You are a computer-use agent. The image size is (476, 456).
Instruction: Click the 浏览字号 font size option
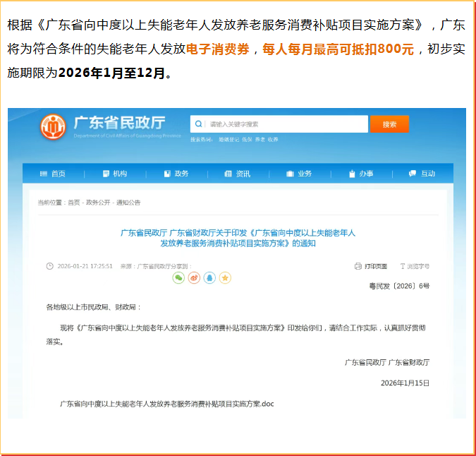(415, 266)
